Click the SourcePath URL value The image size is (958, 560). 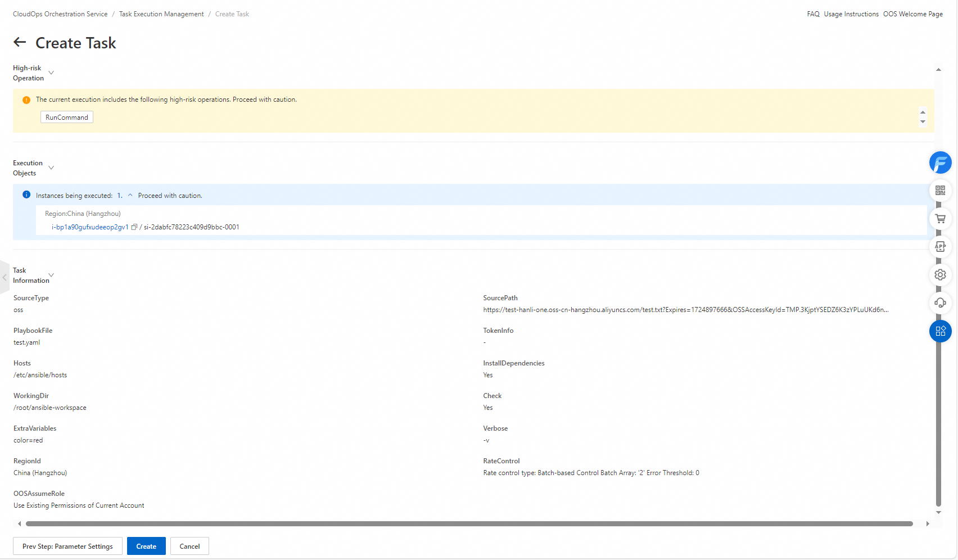[x=686, y=310]
